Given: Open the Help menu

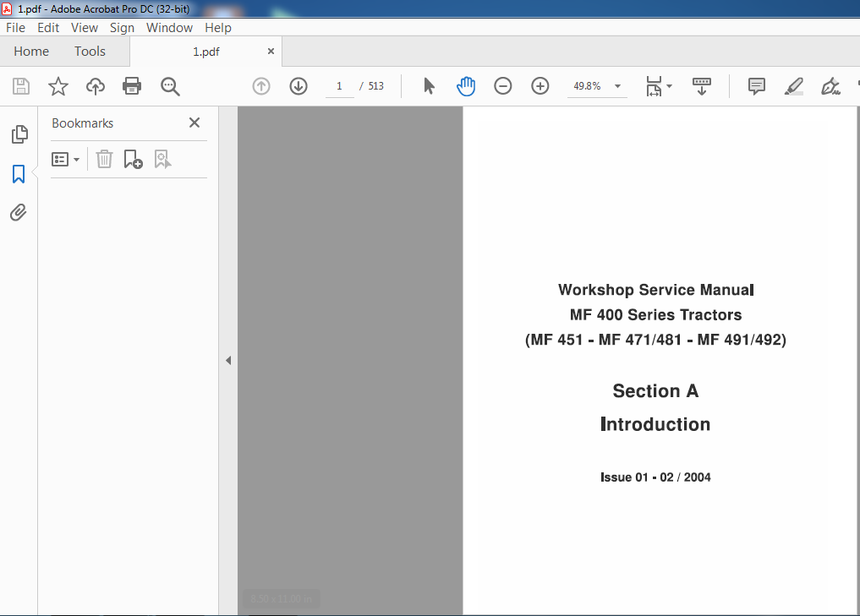Looking at the screenshot, I should [217, 28].
